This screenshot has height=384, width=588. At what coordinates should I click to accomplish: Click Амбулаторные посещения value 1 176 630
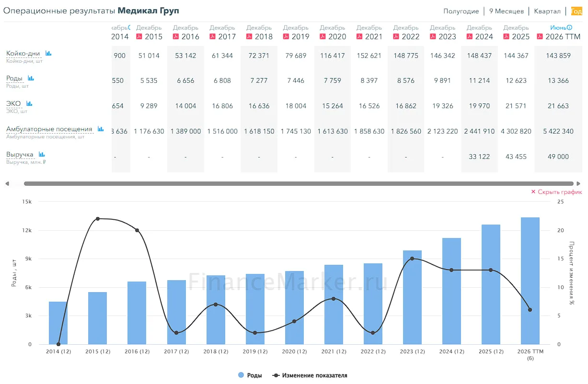pos(149,131)
